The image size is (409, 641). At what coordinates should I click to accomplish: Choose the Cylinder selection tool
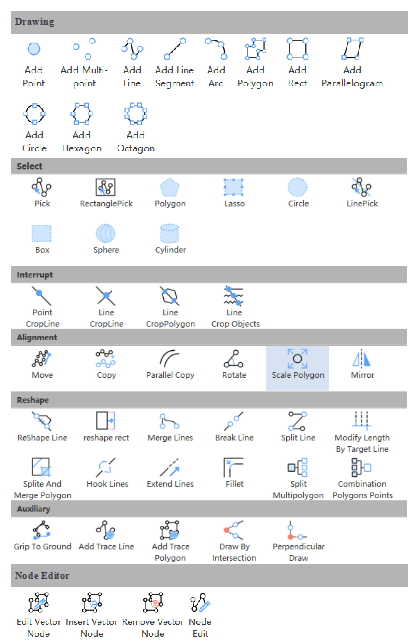click(x=170, y=239)
